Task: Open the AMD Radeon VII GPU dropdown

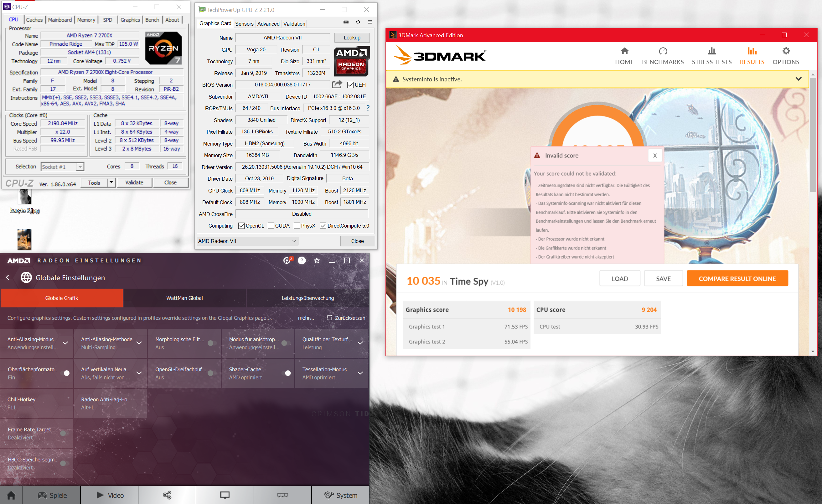Action: click(247, 241)
